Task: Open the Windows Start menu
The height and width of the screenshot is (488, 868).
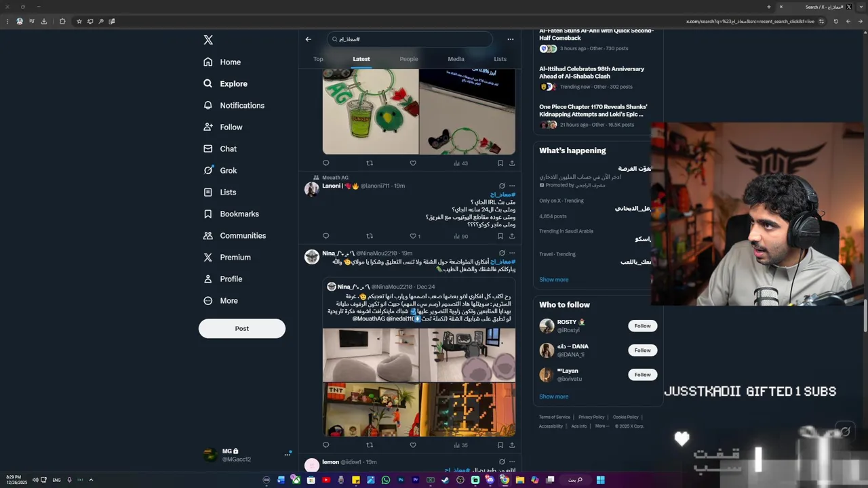Action: coord(600,480)
